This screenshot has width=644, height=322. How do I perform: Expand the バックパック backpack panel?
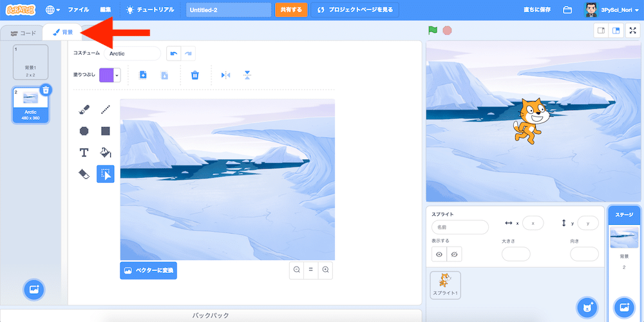(x=211, y=316)
